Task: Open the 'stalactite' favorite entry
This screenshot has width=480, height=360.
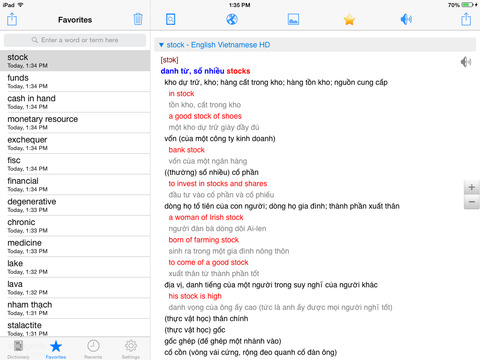Action: [x=75, y=328]
